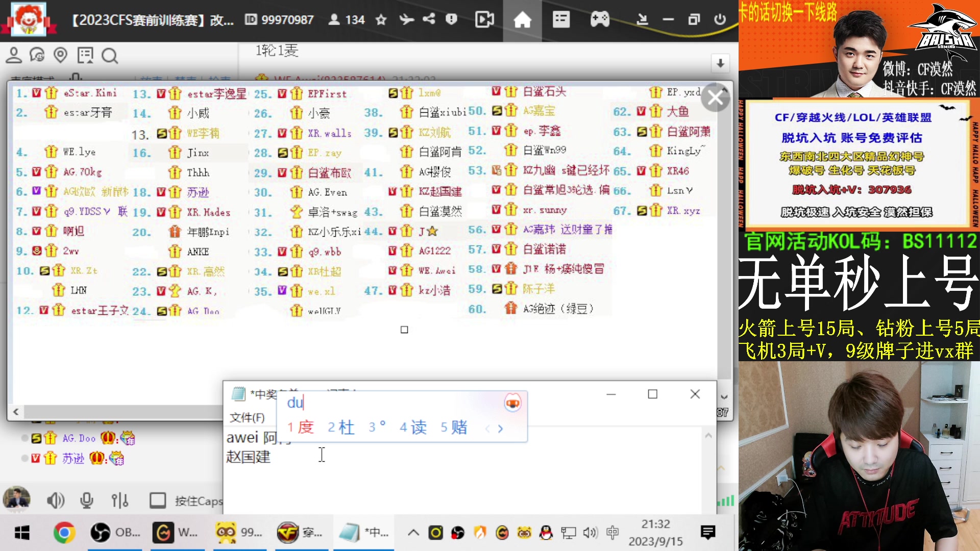Select IME candidate 4 读
The height and width of the screenshot is (551, 980).
pos(413,428)
